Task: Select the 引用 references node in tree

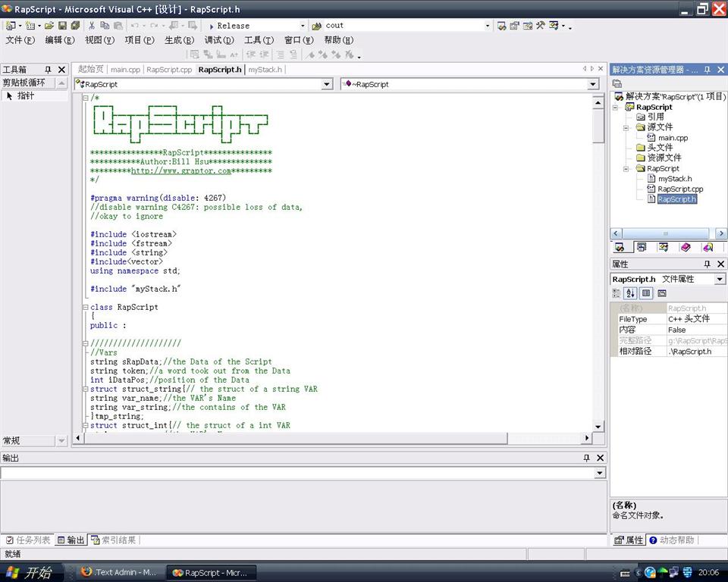Action: click(x=655, y=117)
